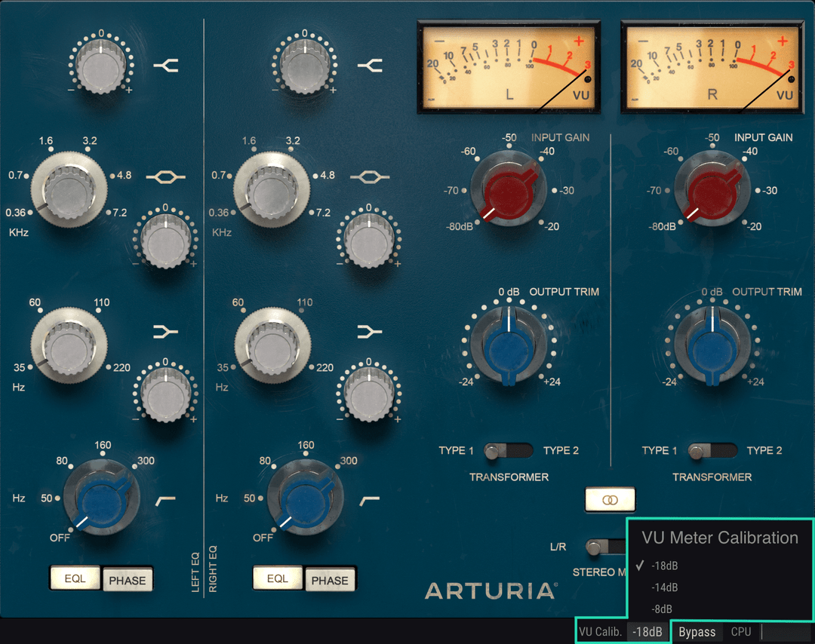Click the OFF label on right high-pass filter
The image size is (815, 644).
click(x=263, y=538)
